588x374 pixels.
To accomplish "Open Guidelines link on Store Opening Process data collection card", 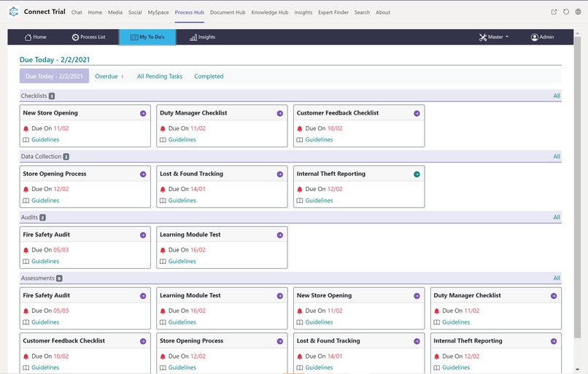I will pos(45,200).
